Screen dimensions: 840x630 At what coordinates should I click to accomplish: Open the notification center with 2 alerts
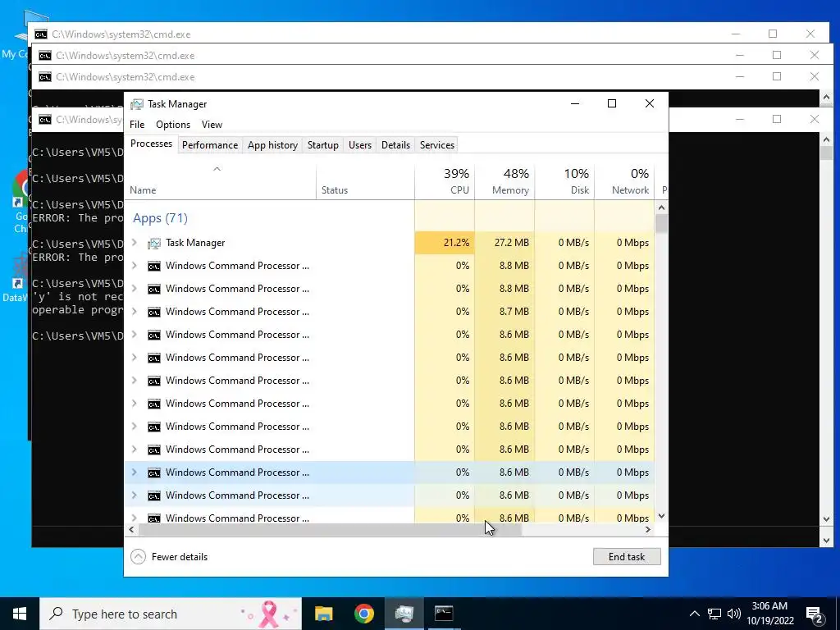pos(815,614)
